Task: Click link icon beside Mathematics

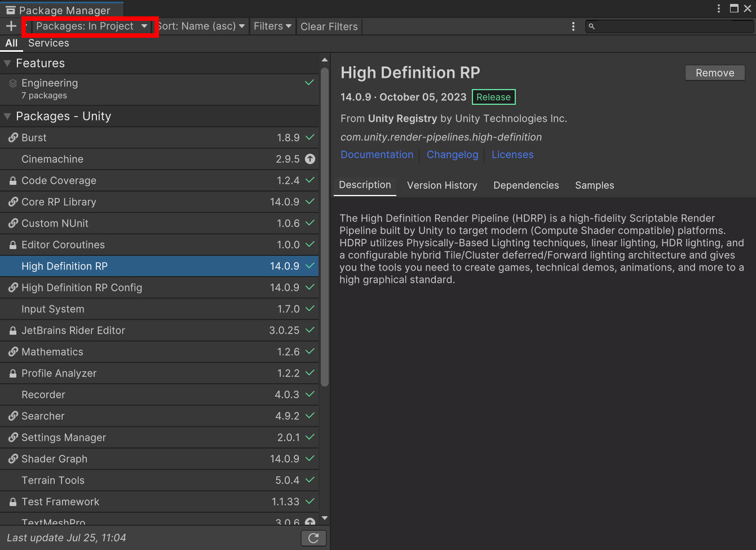Action: coord(13,352)
